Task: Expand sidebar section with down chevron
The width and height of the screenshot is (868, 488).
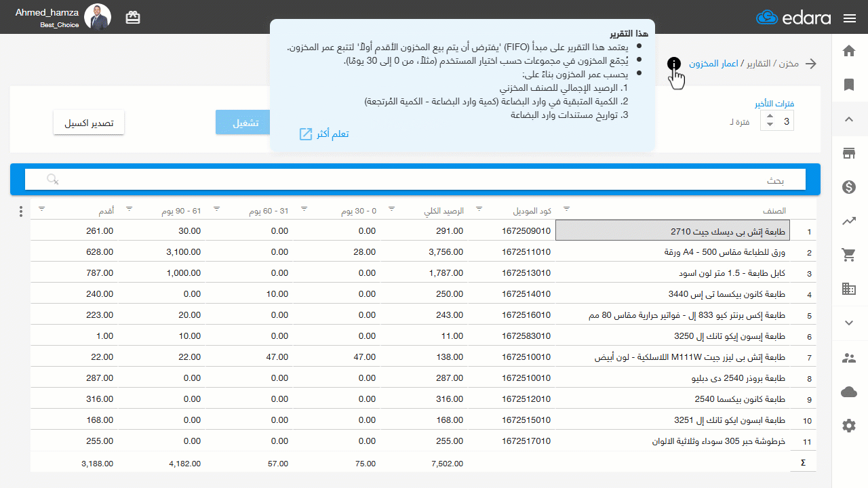Action: [x=848, y=323]
